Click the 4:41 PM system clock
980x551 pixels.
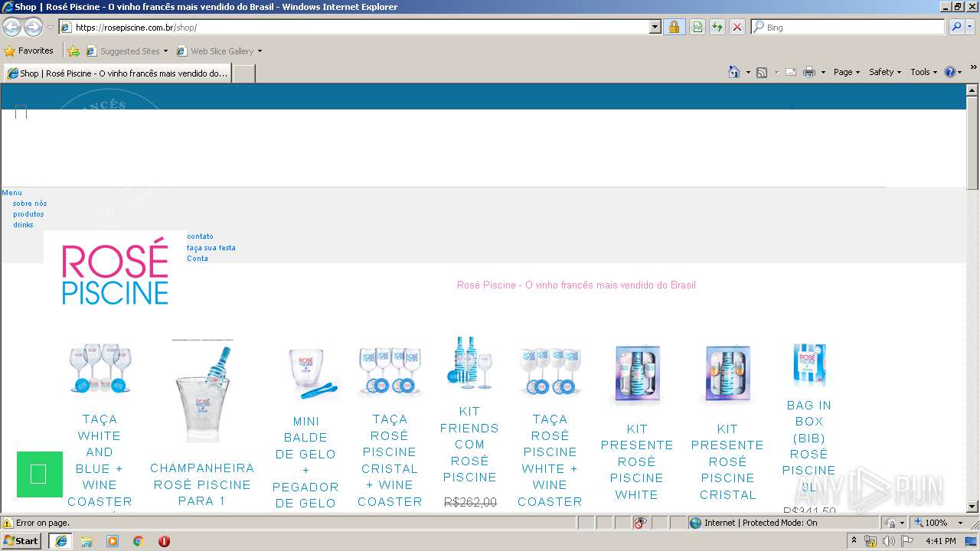click(940, 541)
